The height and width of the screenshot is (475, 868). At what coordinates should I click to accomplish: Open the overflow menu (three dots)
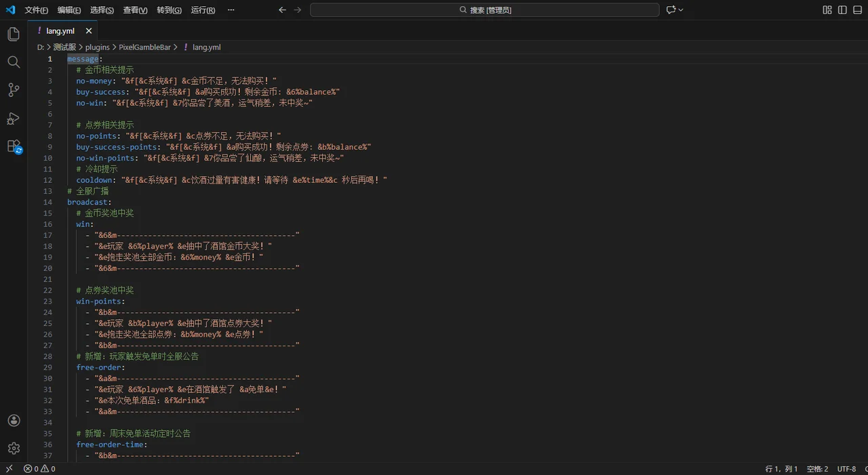coord(231,10)
